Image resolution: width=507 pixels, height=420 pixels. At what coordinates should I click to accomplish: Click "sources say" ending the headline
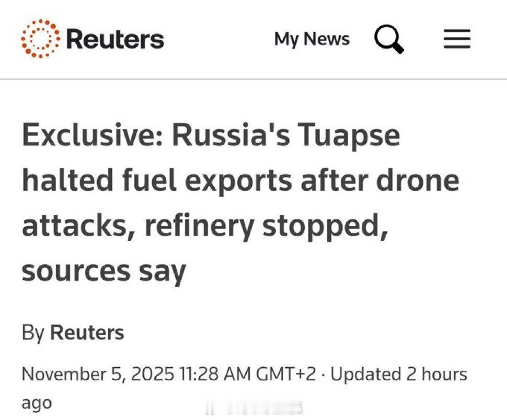pos(103,270)
